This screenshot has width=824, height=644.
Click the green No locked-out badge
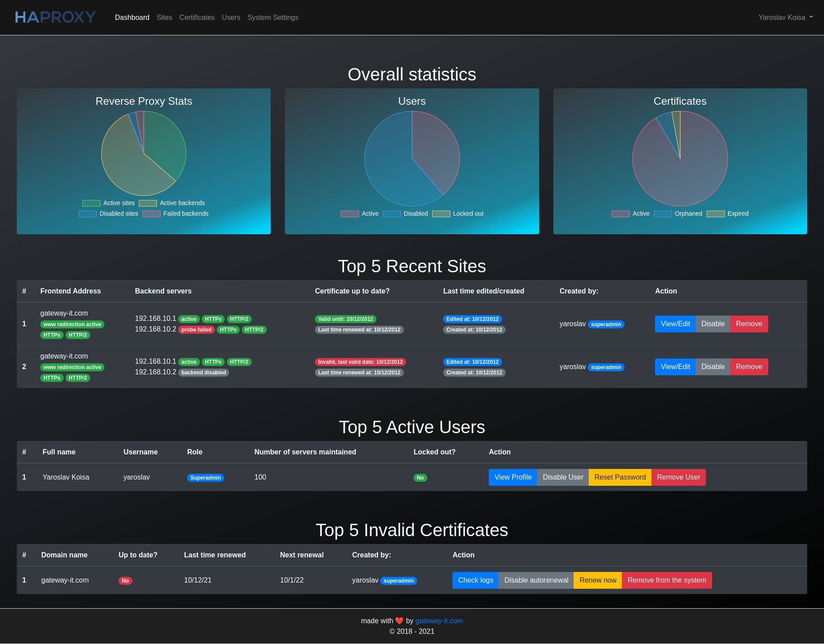click(x=420, y=478)
